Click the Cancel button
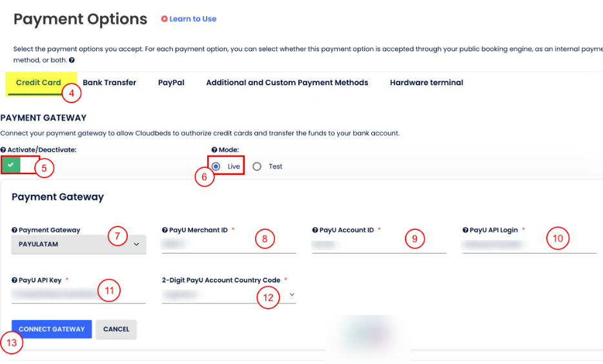The height and width of the screenshot is (364, 603). click(x=116, y=329)
